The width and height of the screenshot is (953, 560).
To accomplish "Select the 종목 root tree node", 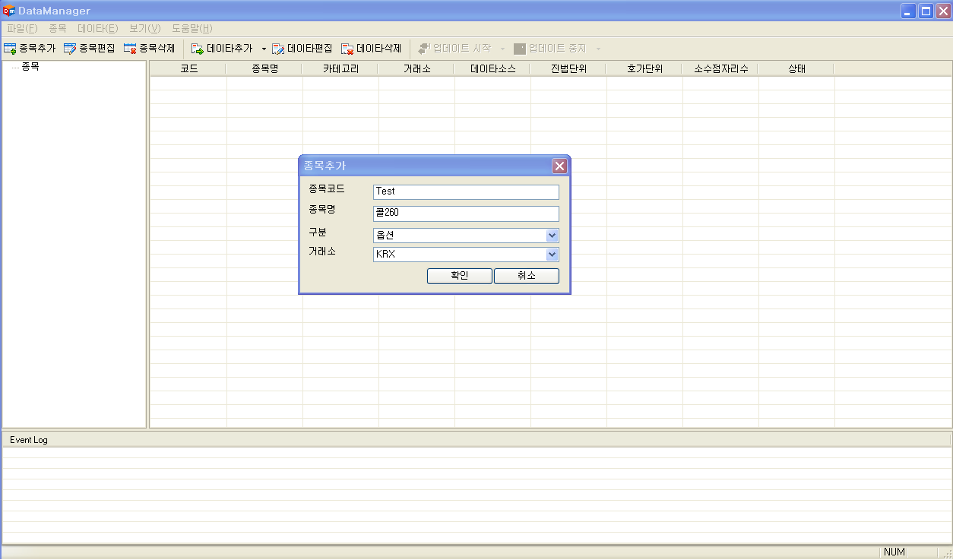I will [x=30, y=67].
